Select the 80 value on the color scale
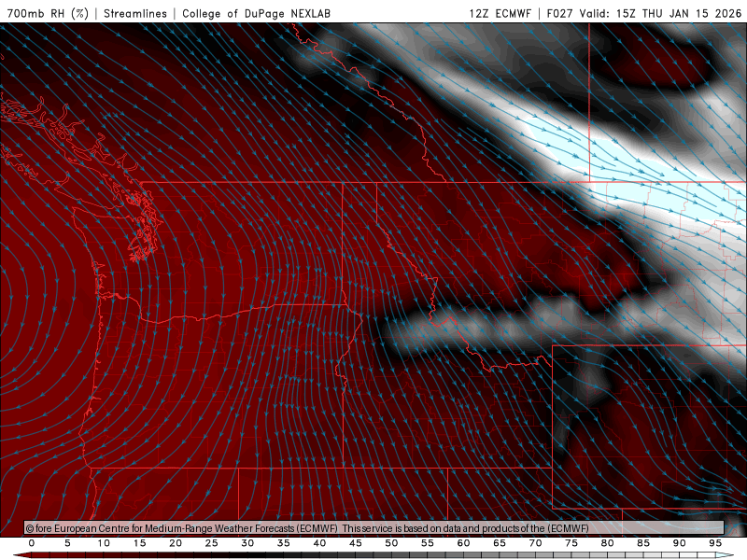Image resolution: width=747 pixels, height=560 pixels. pyautogui.click(x=607, y=543)
